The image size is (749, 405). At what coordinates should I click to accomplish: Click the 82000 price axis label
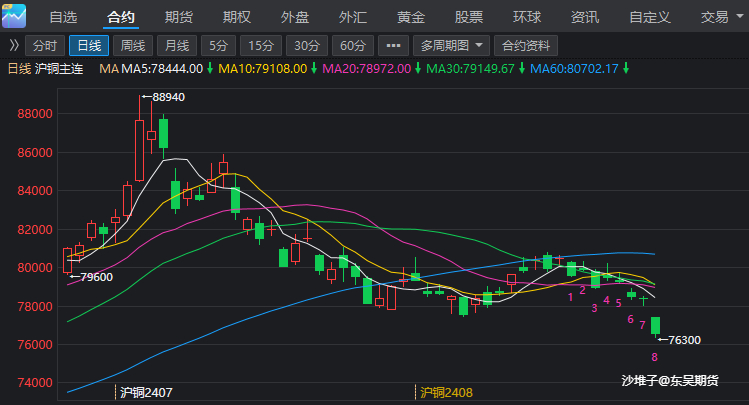(35, 230)
